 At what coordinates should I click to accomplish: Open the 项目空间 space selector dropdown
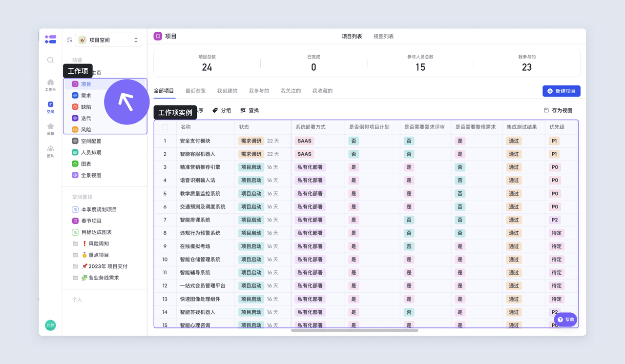[x=108, y=40]
